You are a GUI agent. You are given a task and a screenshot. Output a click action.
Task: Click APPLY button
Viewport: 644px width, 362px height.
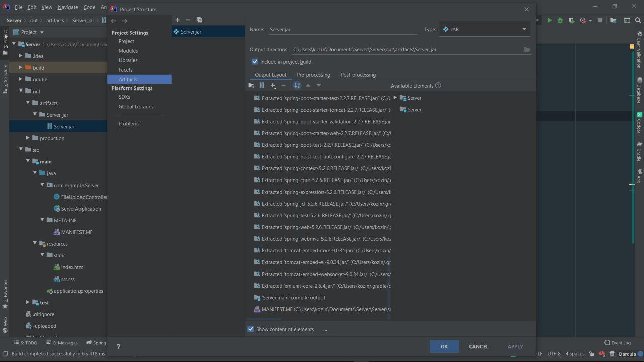pos(515,346)
